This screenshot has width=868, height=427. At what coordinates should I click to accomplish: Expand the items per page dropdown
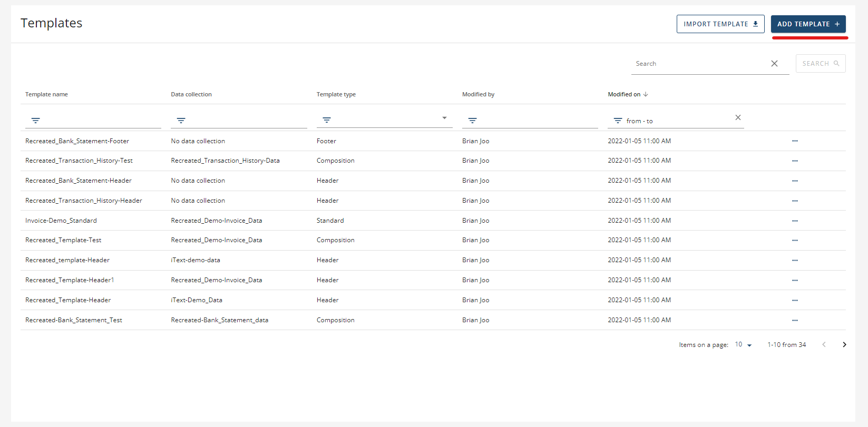click(x=744, y=345)
